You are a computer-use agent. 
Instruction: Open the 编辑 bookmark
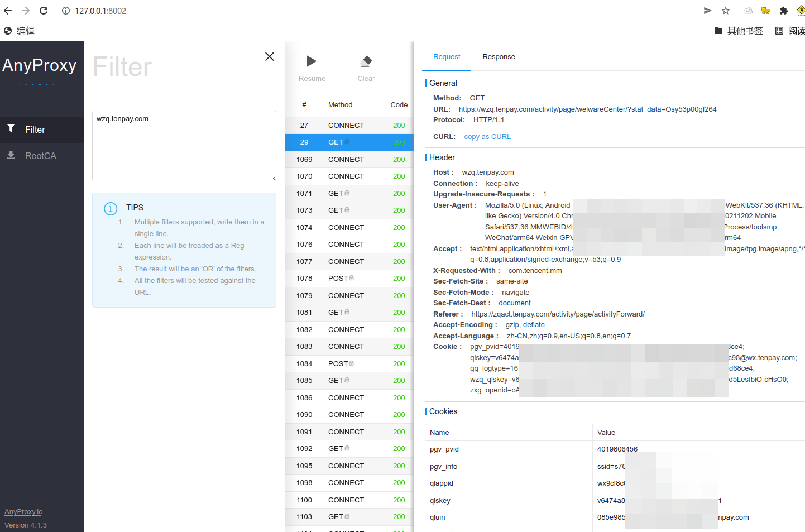tap(19, 31)
